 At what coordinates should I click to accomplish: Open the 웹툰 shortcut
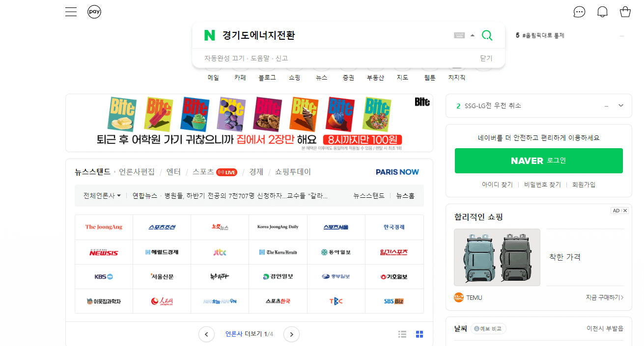pyautogui.click(x=430, y=78)
